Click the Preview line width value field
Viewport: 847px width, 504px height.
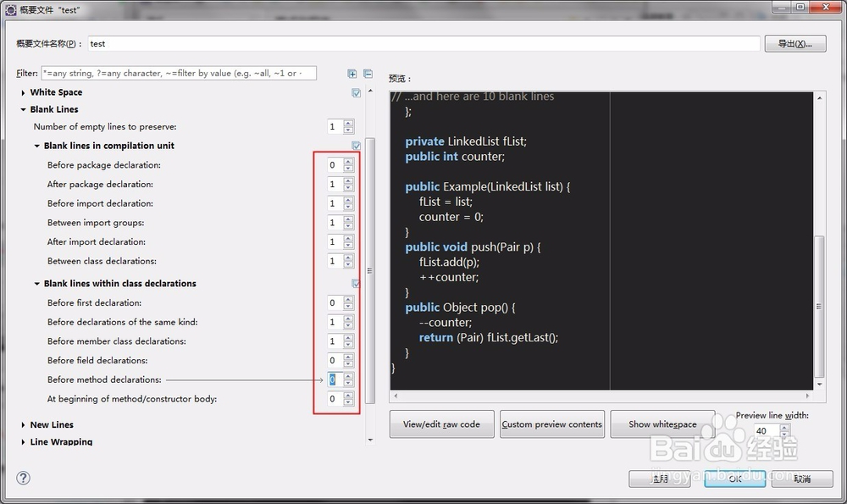(x=767, y=430)
